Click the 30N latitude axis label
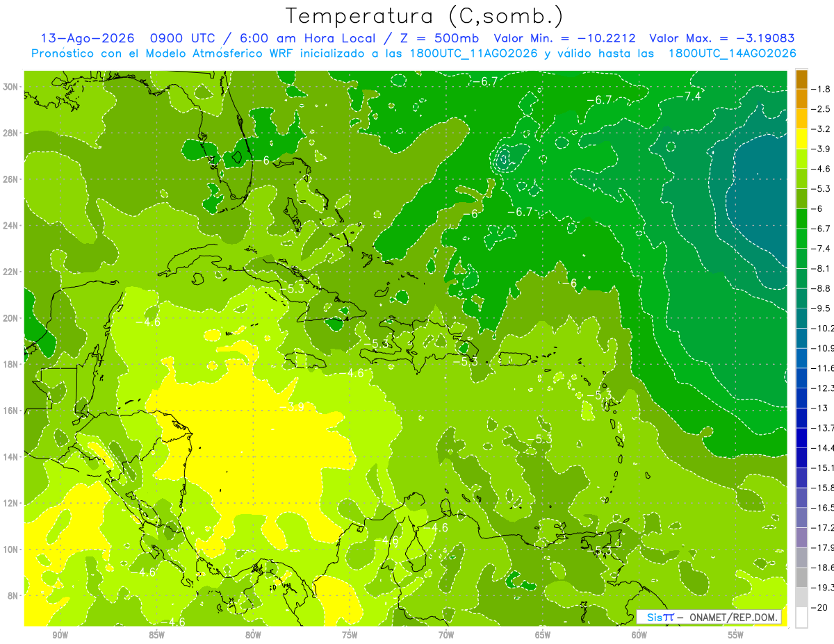Viewport: 834px width, 644px height. pyautogui.click(x=11, y=87)
